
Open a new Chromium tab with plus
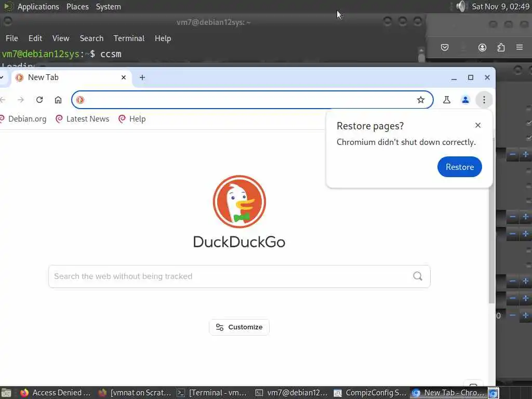tap(142, 77)
